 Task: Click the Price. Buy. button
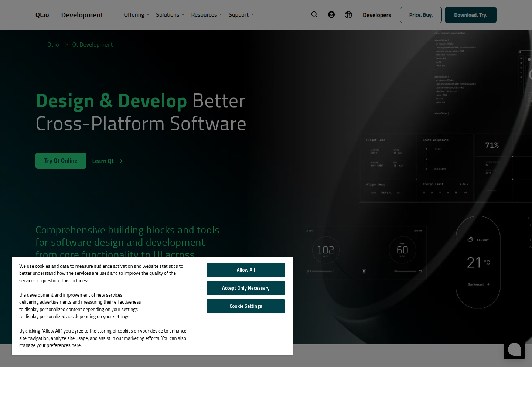(421, 15)
